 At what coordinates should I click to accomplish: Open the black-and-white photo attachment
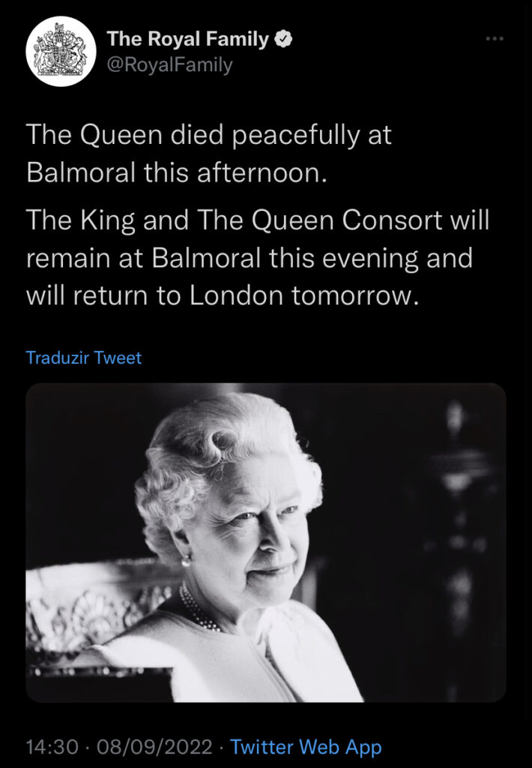click(x=266, y=542)
